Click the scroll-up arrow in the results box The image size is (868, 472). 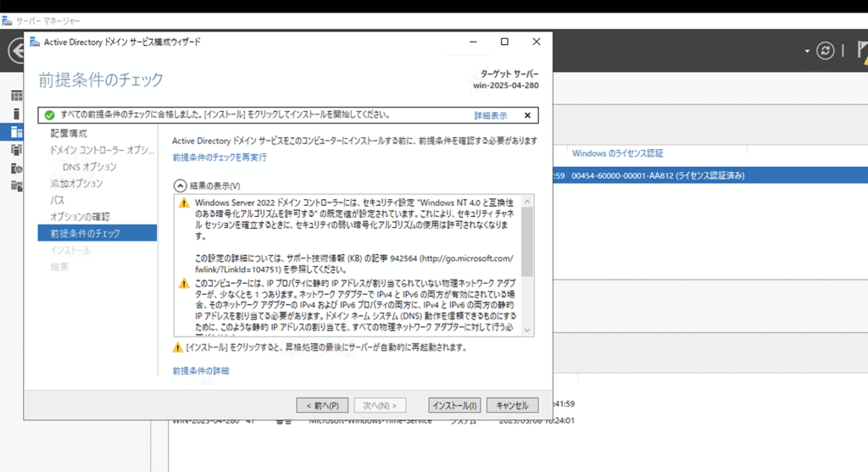point(527,202)
